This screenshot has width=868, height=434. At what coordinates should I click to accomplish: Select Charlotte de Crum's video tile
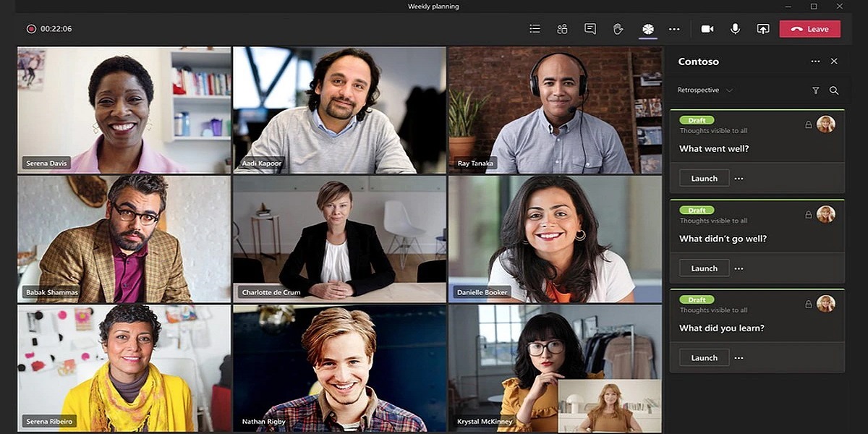[339, 239]
